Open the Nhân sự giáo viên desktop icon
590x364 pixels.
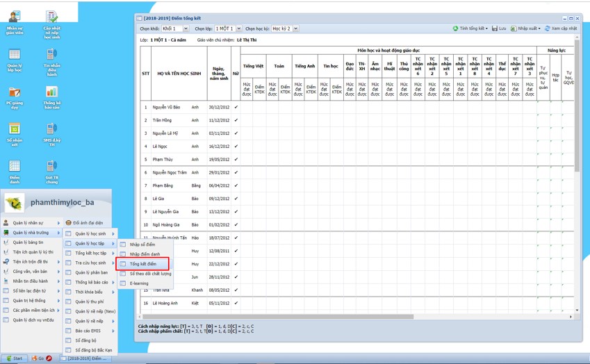tap(15, 17)
